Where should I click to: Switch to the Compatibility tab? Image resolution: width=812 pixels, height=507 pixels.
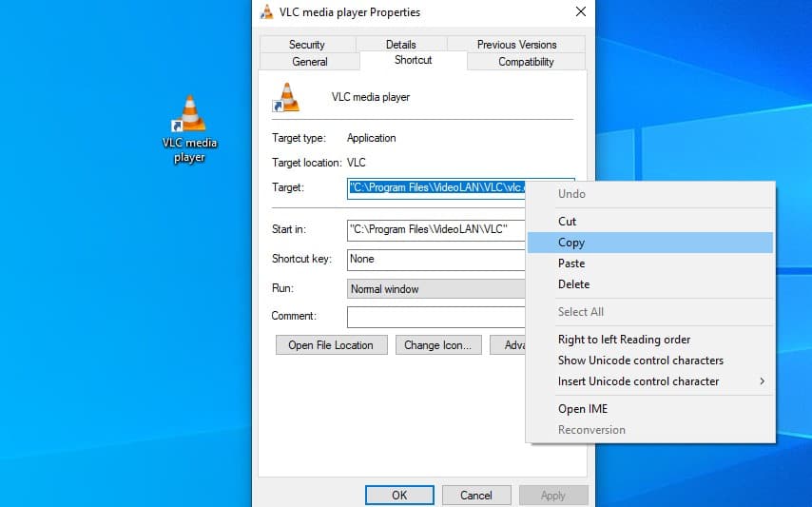tap(526, 62)
